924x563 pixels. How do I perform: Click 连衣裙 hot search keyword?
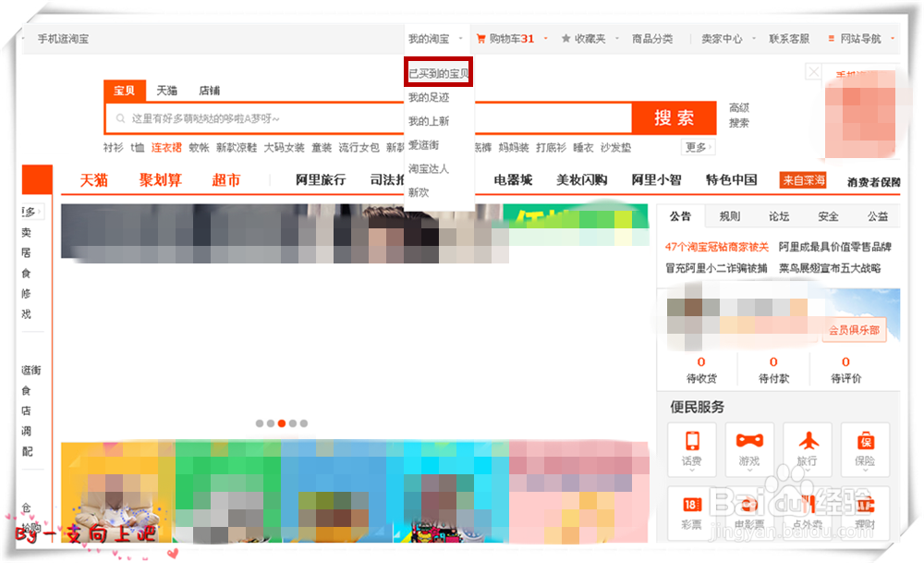click(166, 147)
